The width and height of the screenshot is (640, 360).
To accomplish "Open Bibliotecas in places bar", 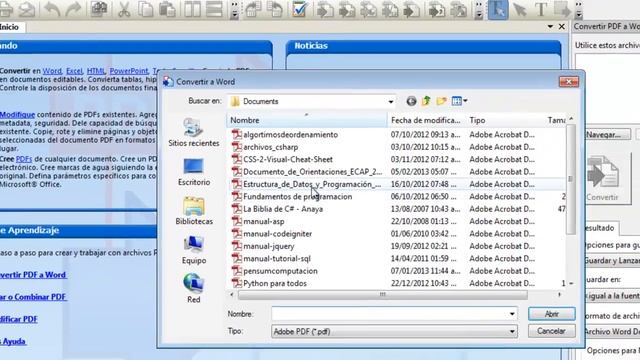I will point(194,211).
